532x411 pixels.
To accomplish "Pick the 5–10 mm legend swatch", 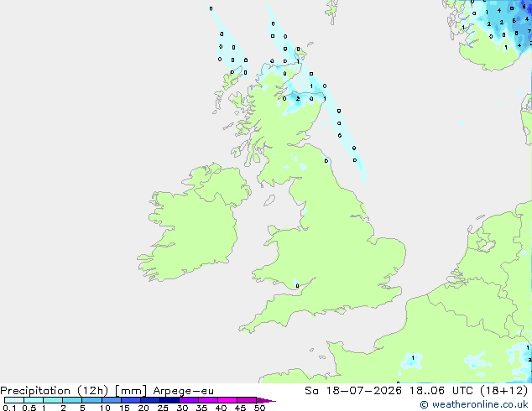I will [91, 400].
